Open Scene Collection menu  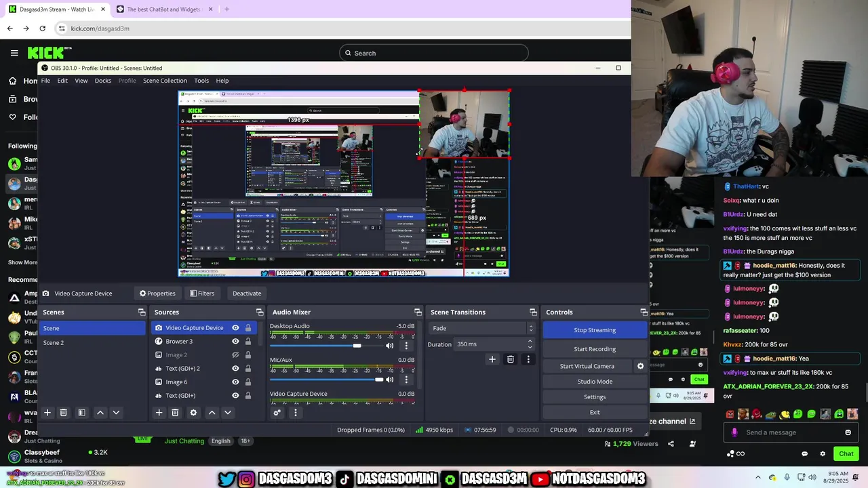tap(165, 81)
